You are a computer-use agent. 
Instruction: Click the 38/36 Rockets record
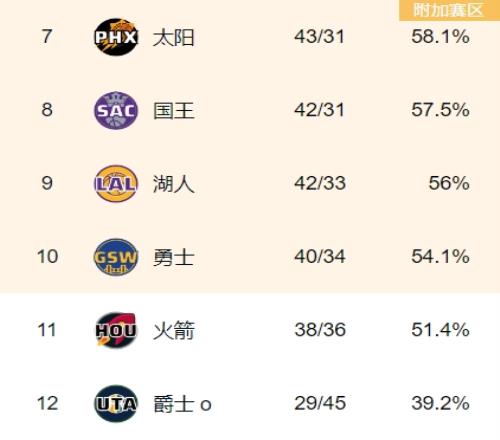pos(320,330)
